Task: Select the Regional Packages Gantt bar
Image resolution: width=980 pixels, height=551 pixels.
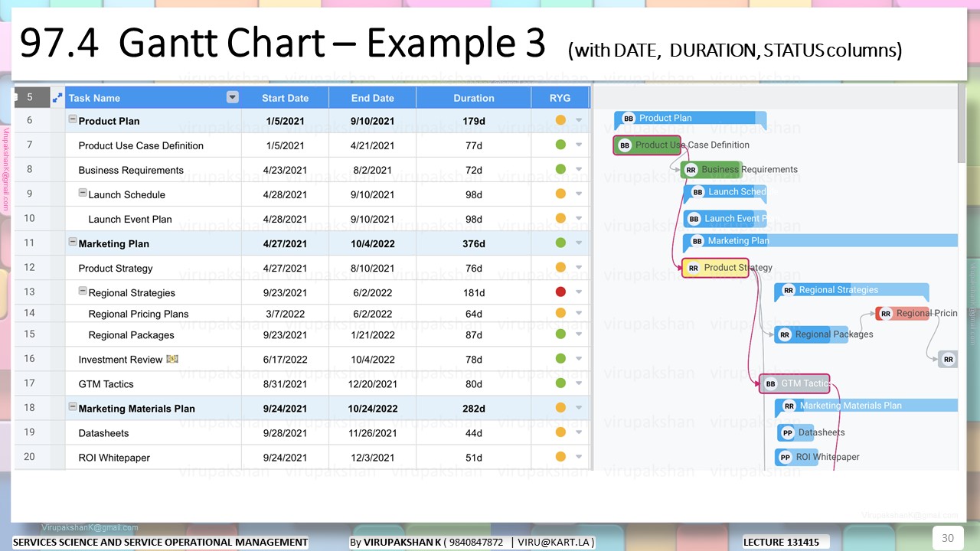Action: pos(812,334)
